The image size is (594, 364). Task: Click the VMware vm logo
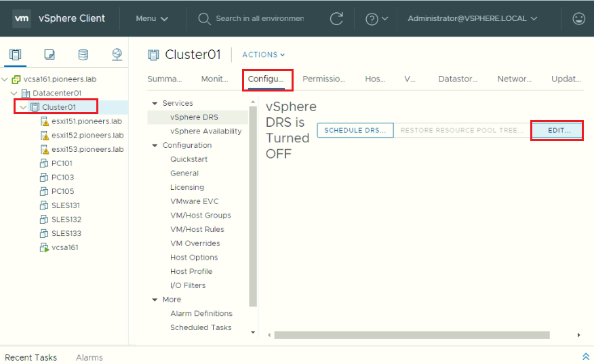[22, 18]
